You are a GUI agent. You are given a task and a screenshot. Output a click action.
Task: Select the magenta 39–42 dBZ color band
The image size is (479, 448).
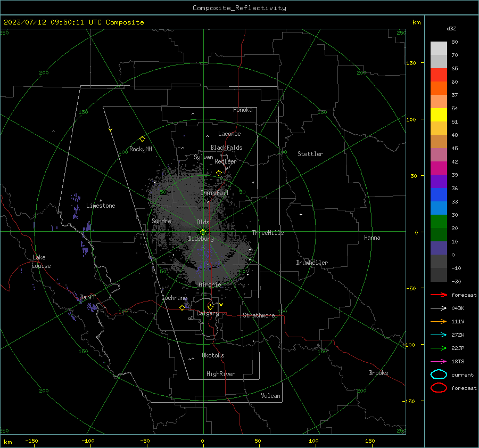coord(439,168)
